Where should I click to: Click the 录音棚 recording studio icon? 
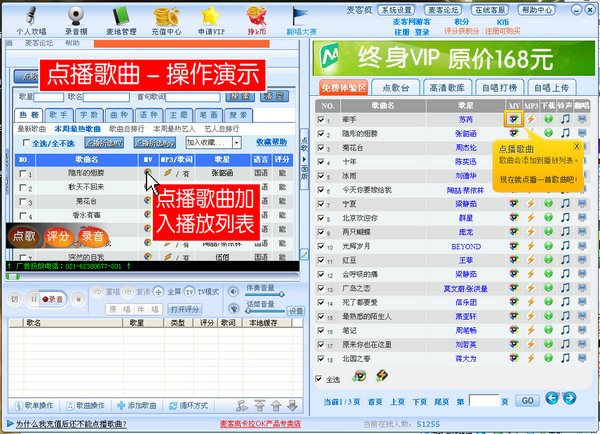[73, 17]
